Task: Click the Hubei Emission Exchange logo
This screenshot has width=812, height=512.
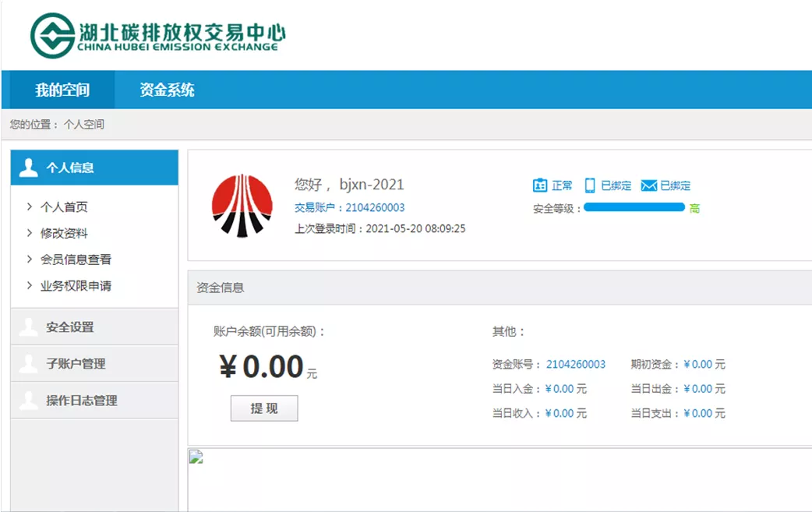Action: pos(157,36)
